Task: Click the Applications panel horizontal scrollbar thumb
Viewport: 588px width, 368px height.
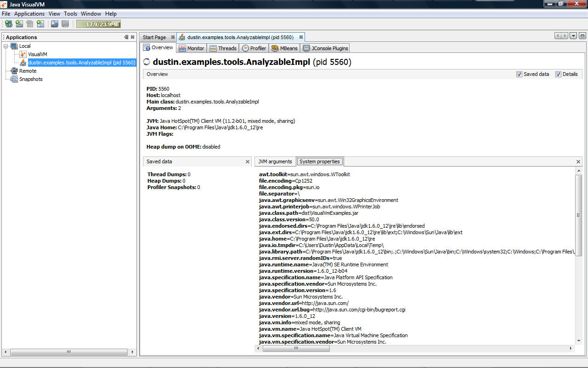Action: [x=69, y=352]
